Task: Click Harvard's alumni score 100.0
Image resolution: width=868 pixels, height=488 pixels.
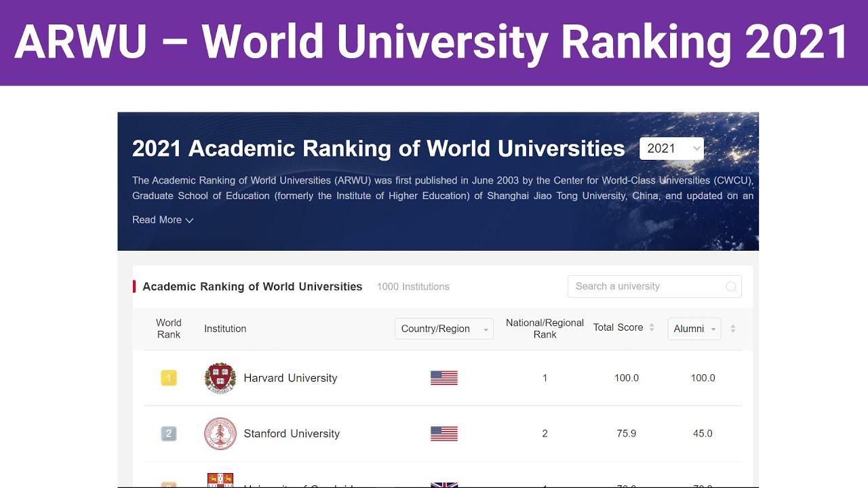Action: [703, 378]
